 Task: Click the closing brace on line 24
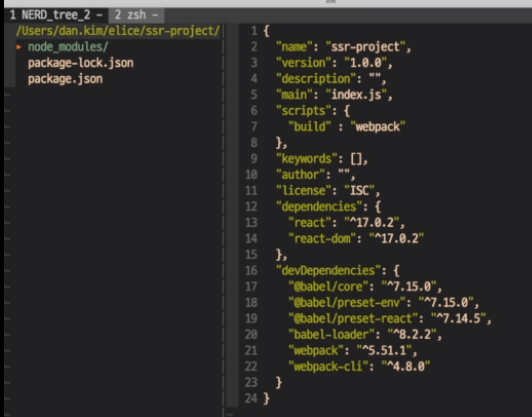pyautogui.click(x=266, y=398)
